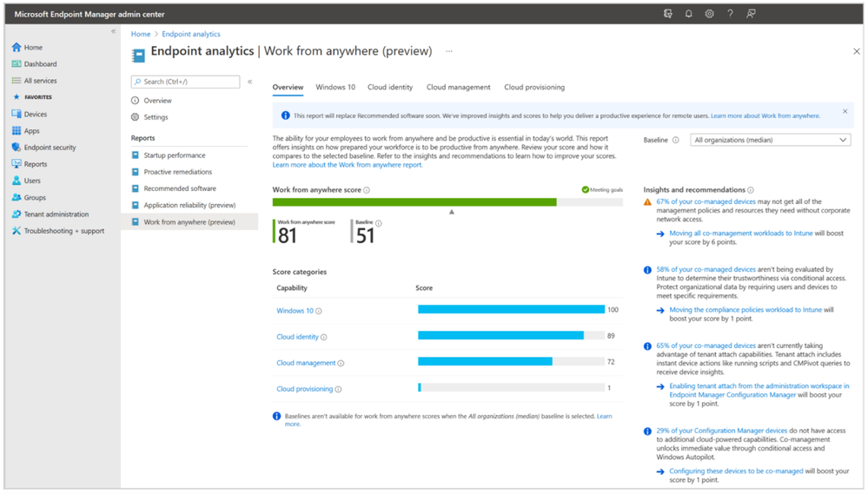Screen dimensions: 868x494
Task: Switch to the Cloud identity tab
Action: [390, 88]
